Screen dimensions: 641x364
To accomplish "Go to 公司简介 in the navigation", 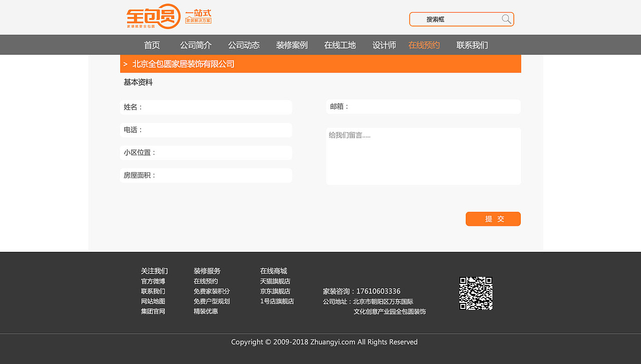I will coord(196,45).
